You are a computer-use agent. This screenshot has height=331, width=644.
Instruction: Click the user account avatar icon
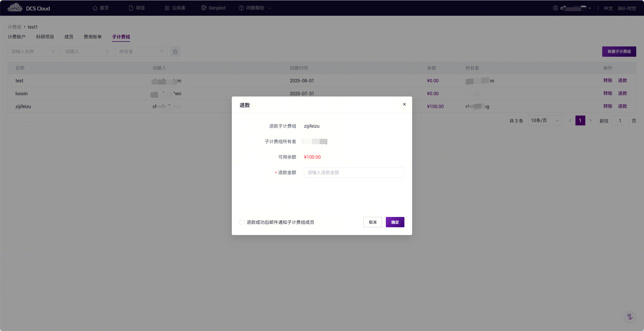[555, 8]
